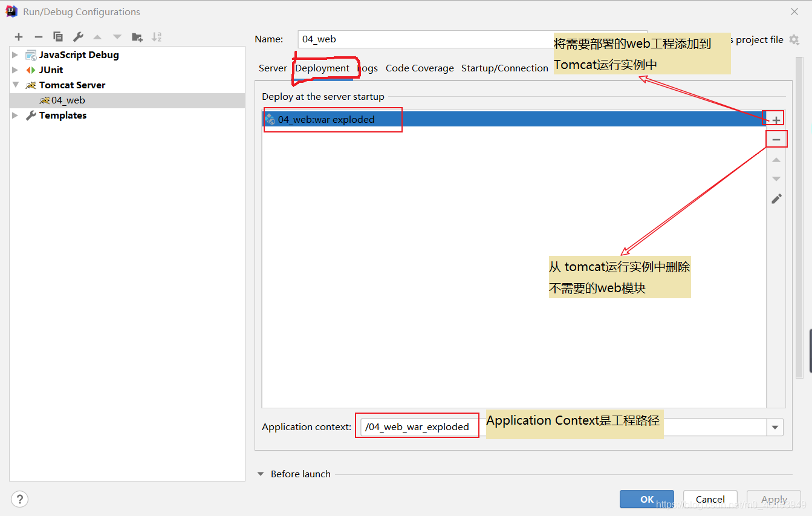
Task: Open edit defaults wrench icon
Action: [78, 37]
